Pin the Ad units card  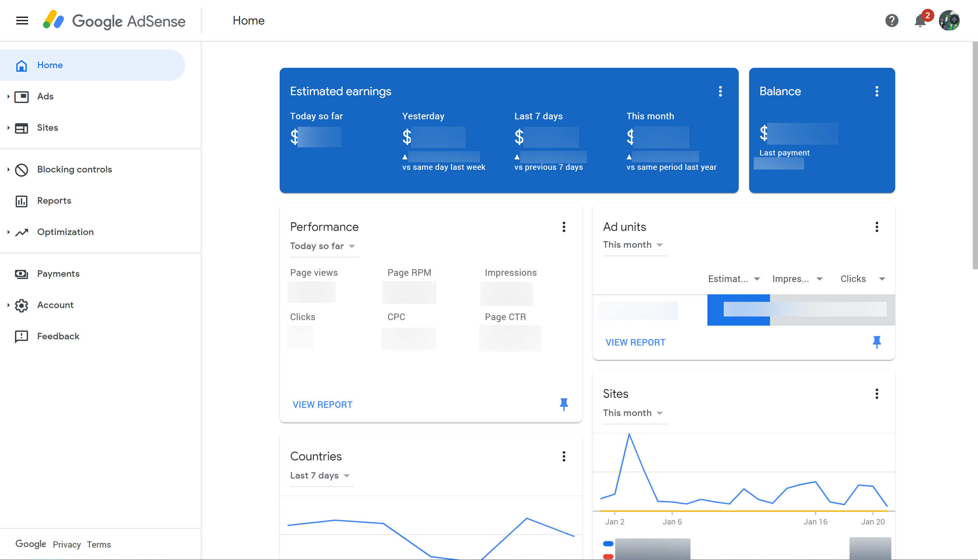pyautogui.click(x=877, y=342)
